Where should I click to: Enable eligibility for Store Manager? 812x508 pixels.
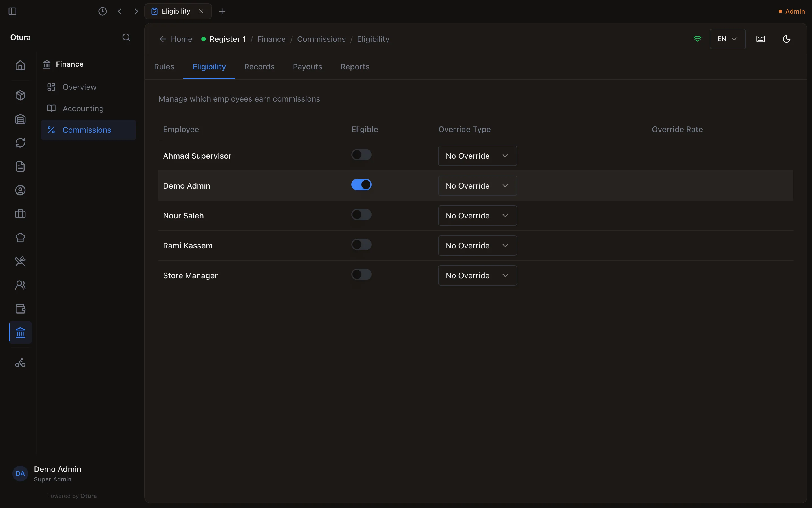coord(361,275)
